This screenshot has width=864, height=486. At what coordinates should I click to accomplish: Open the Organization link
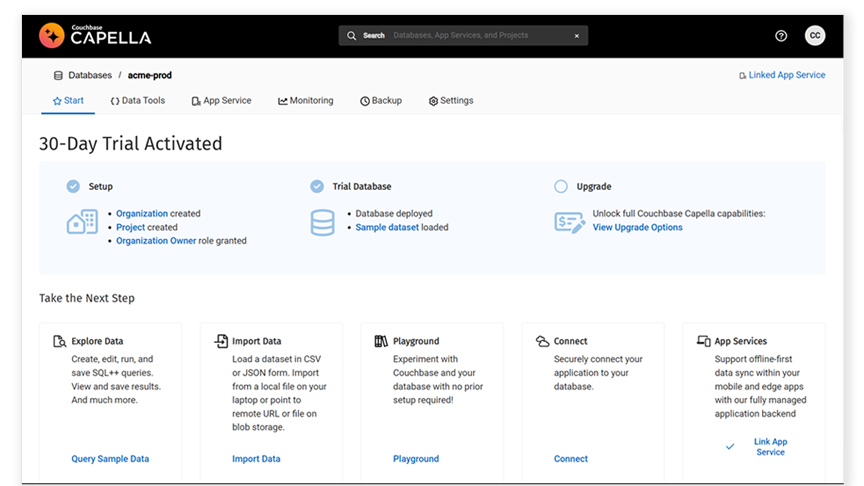[142, 213]
